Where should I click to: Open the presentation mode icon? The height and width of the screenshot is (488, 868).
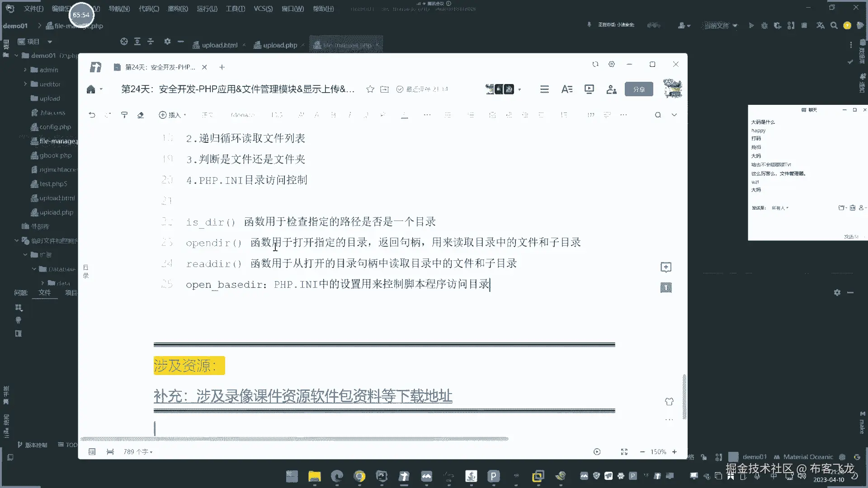coord(589,89)
